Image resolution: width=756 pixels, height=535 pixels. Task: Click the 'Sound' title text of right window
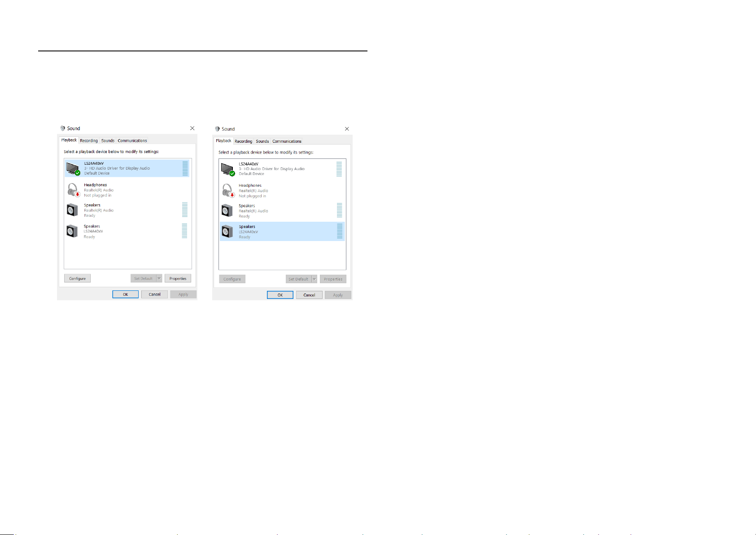228,129
